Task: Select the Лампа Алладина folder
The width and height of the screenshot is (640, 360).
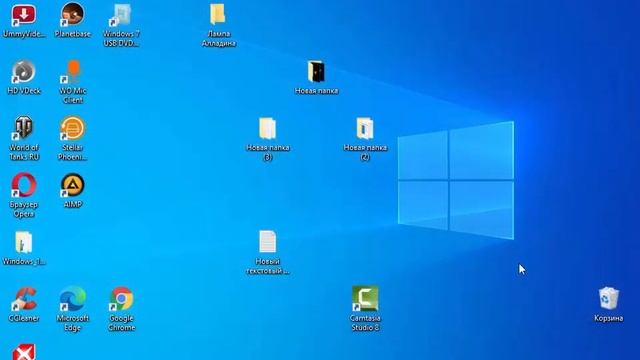Action: pyautogui.click(x=218, y=15)
